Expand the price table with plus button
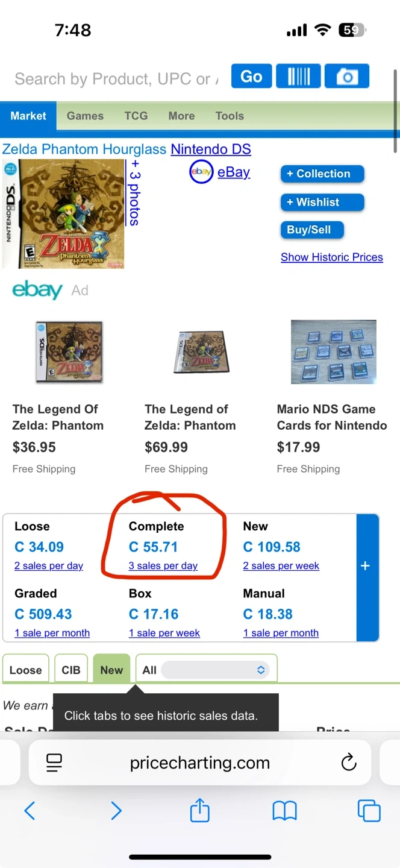This screenshot has height=868, width=400. tap(365, 566)
